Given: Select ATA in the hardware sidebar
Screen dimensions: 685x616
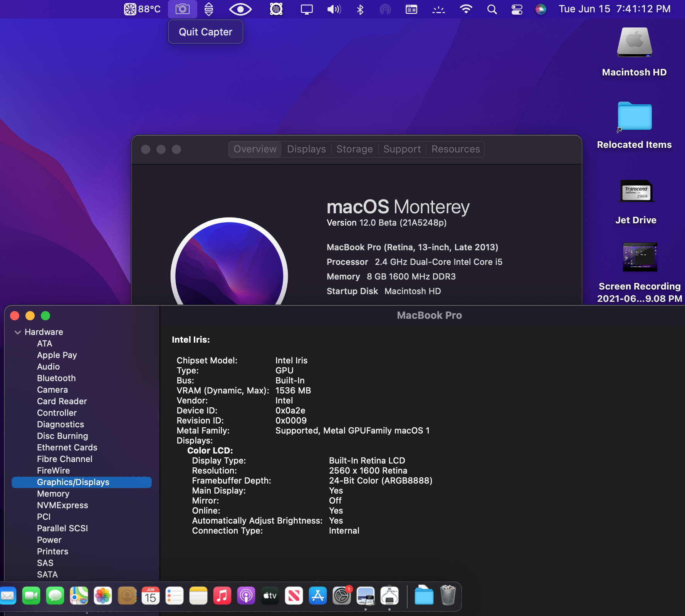Looking at the screenshot, I should point(45,343).
